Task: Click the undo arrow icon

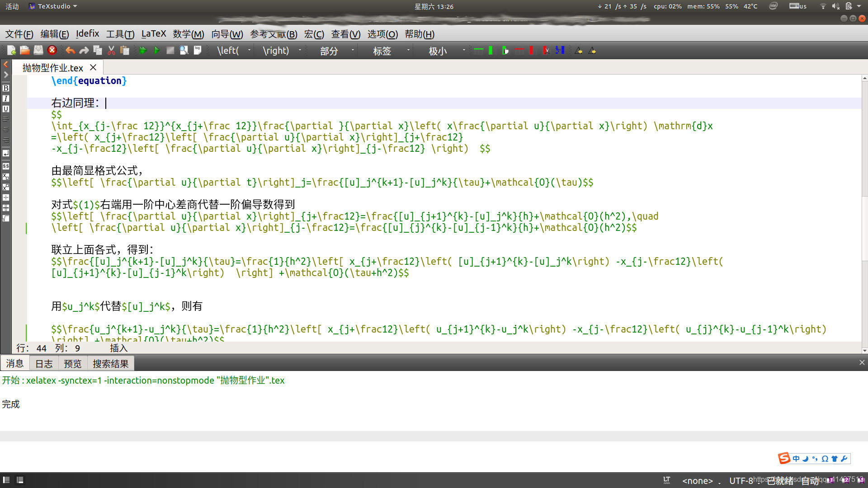Action: [70, 51]
